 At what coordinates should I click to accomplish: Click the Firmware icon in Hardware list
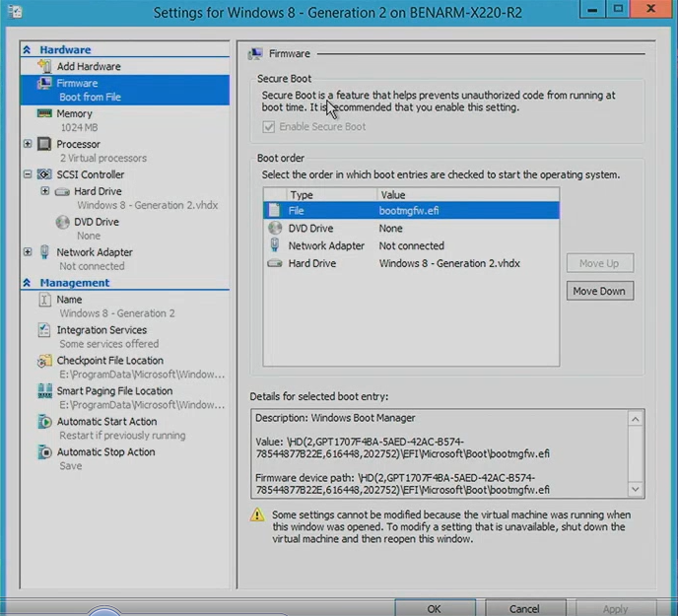44,83
